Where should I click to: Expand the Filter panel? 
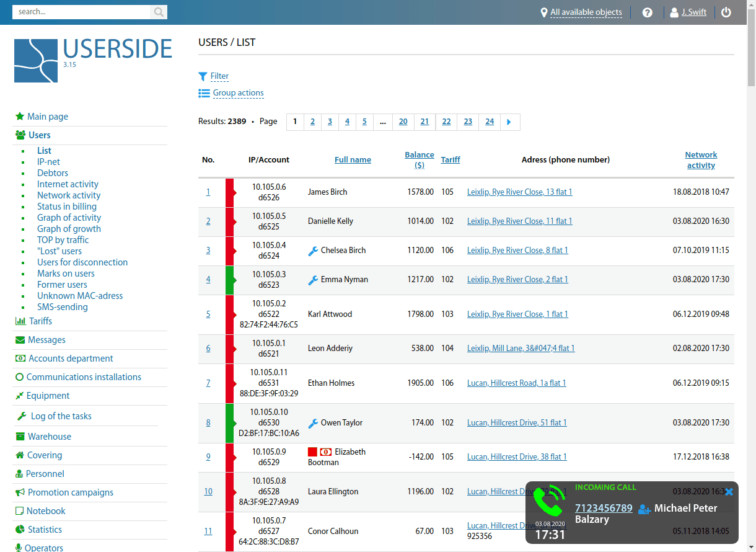click(219, 76)
